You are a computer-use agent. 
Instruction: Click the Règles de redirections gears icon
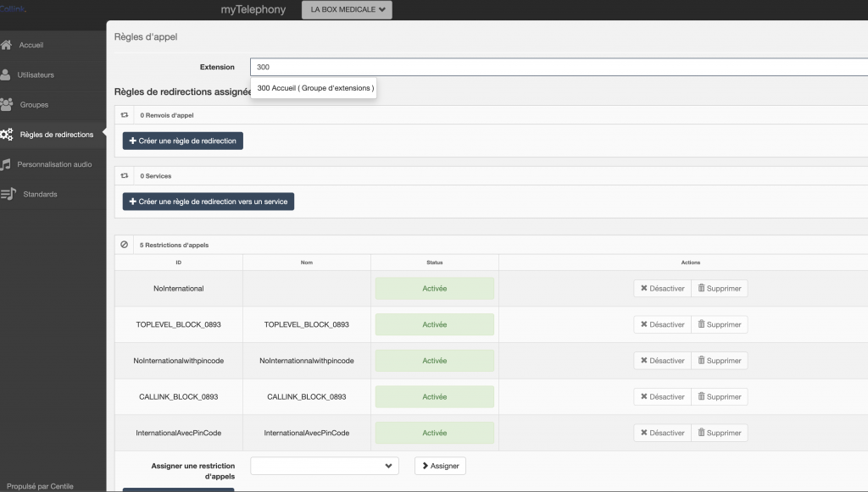7,135
